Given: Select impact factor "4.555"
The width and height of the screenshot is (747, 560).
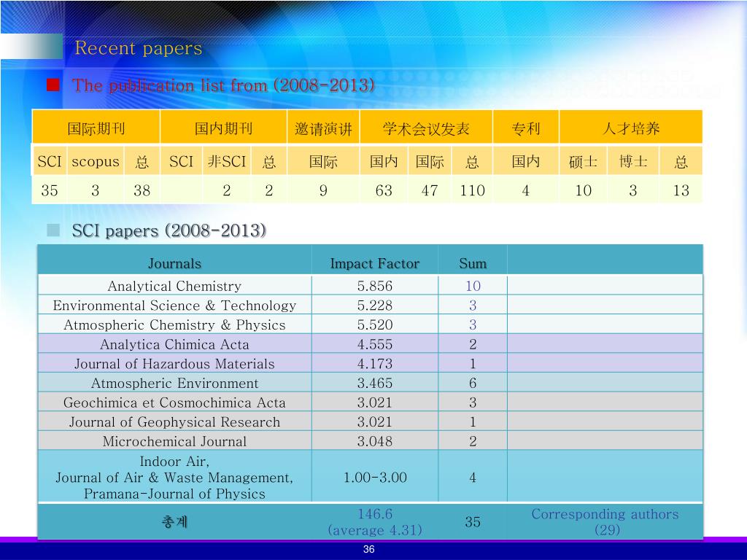Looking at the screenshot, I should (x=375, y=344).
